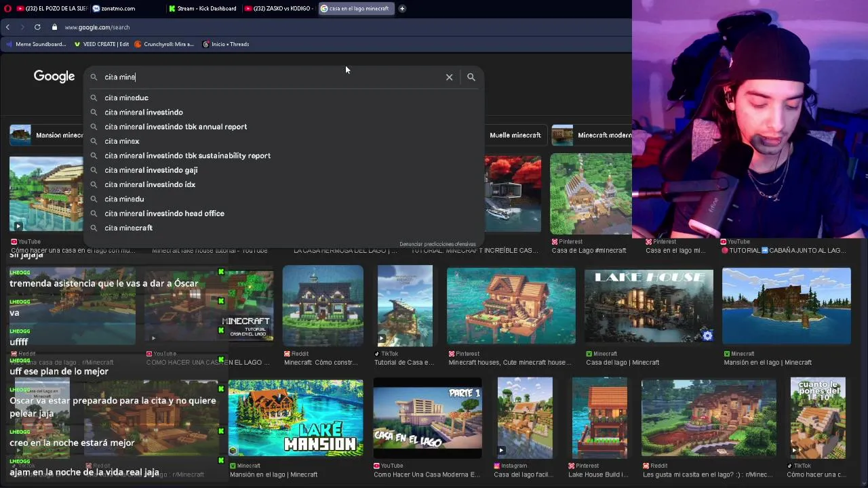Clear the Google search box text

click(x=449, y=77)
